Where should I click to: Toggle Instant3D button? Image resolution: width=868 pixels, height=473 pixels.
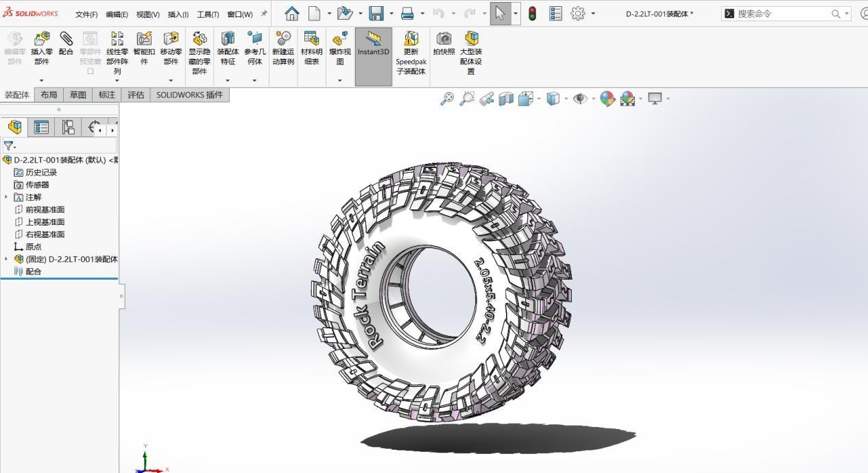point(373,56)
